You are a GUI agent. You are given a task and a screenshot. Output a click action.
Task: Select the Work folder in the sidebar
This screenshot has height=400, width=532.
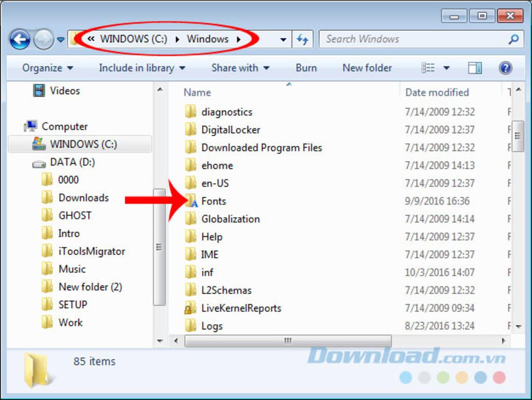click(x=62, y=323)
